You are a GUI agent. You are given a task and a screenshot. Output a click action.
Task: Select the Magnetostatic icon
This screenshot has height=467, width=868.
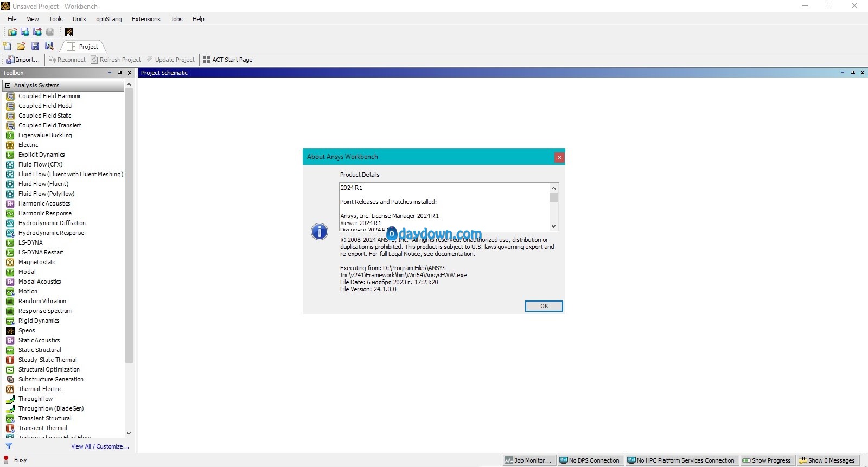pyautogui.click(x=10, y=262)
